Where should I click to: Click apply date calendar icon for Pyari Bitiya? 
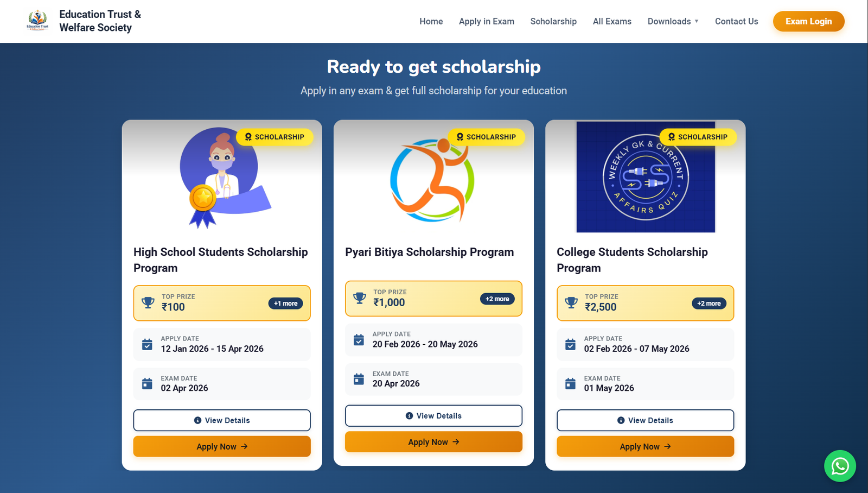[359, 340]
